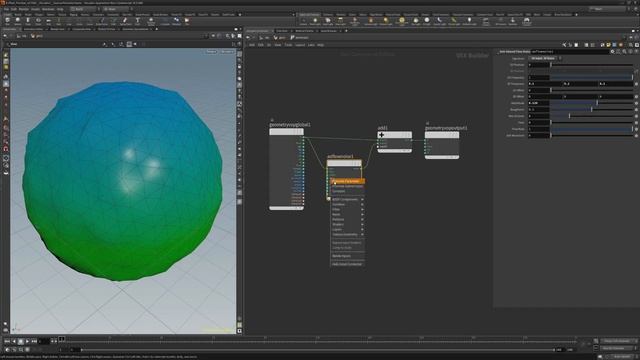Screen dimensions: 640x360
Task: Click attribvop1 in the network path
Action: (300, 38)
